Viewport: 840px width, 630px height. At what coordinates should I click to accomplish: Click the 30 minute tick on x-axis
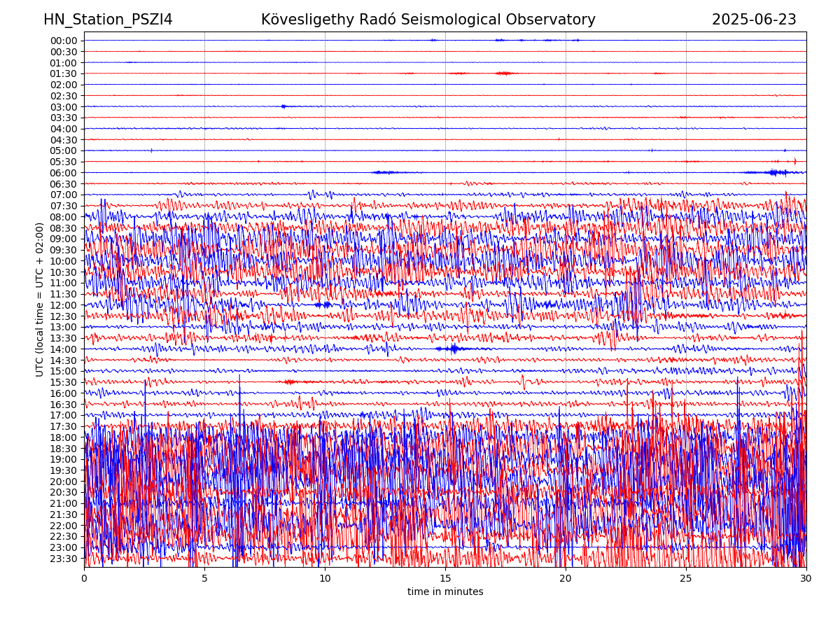point(806,578)
